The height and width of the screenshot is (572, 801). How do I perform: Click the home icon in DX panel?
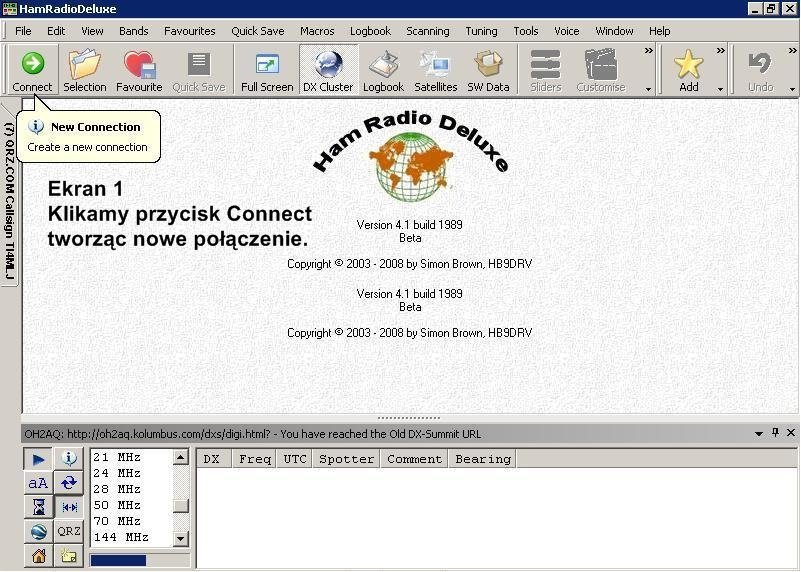point(38,556)
